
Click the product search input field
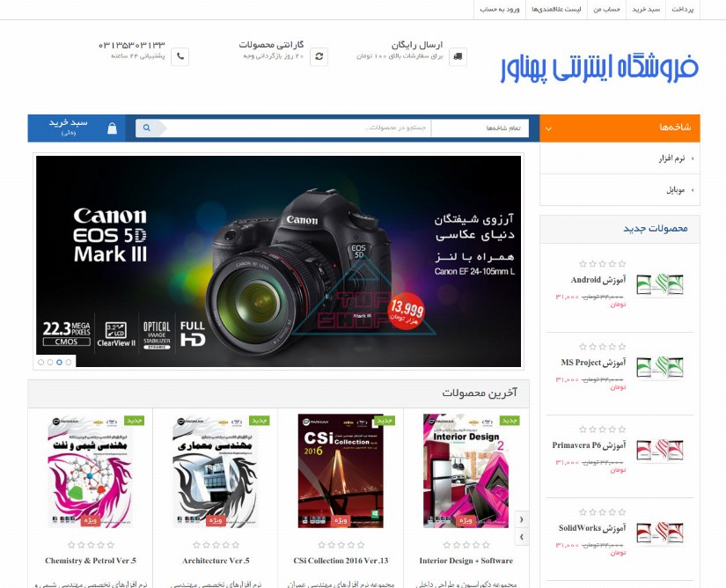point(298,128)
